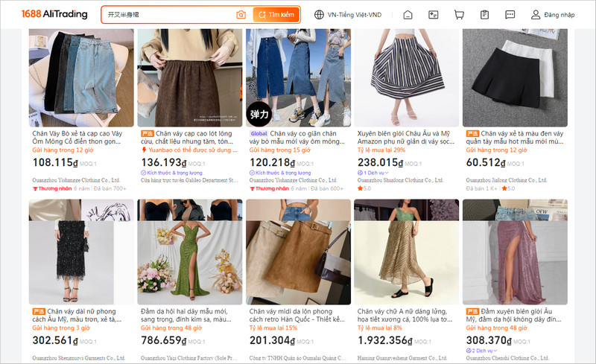Open black and white skort image
Image resolution: width=596 pixels, height=364 pixels.
pos(515,78)
